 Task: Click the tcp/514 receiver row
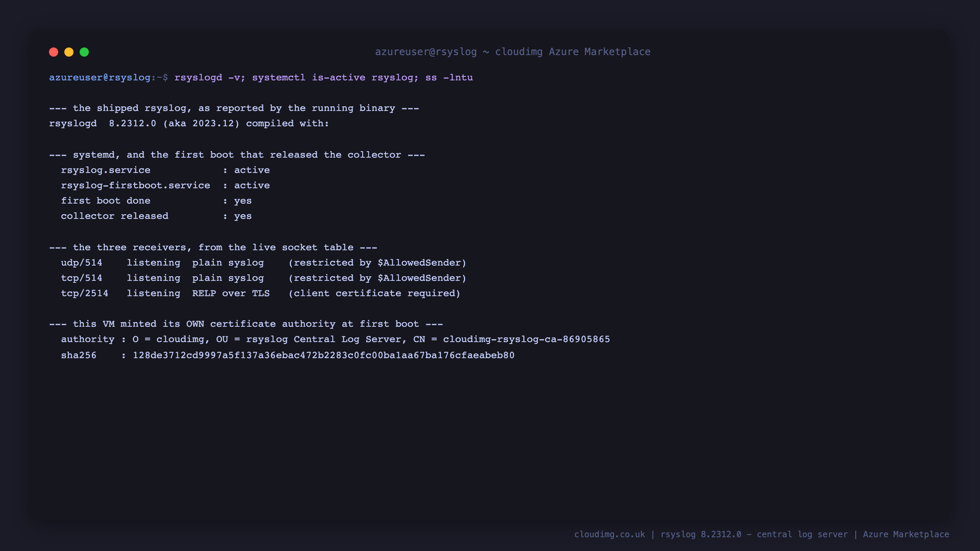coord(263,278)
